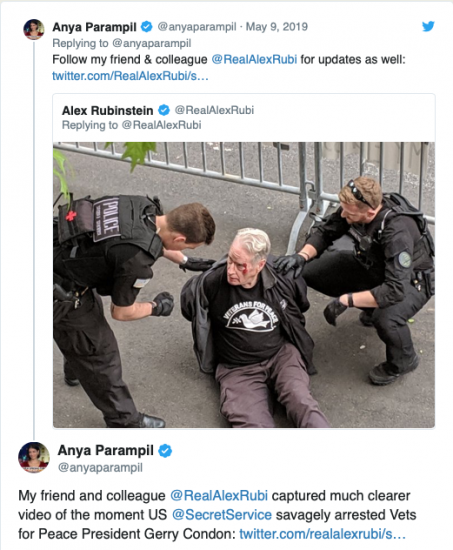This screenshot has height=550, width=453.
Task: Click Anya Parampil's top avatar picture
Action: pos(34,29)
